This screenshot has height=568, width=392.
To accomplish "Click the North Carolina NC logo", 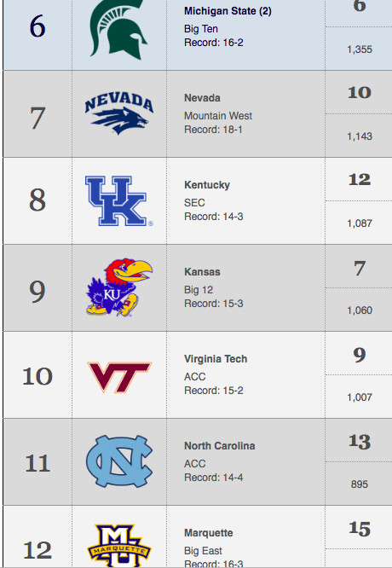I will pyautogui.click(x=119, y=461).
